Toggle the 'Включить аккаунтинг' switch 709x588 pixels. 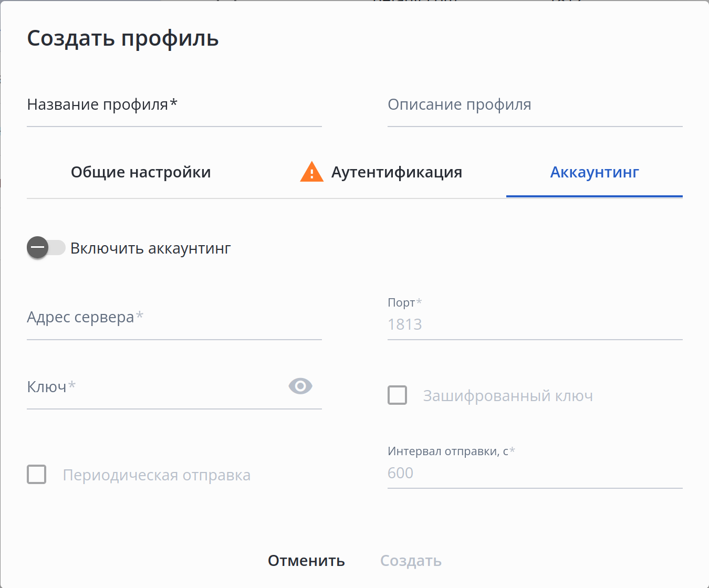[46, 248]
